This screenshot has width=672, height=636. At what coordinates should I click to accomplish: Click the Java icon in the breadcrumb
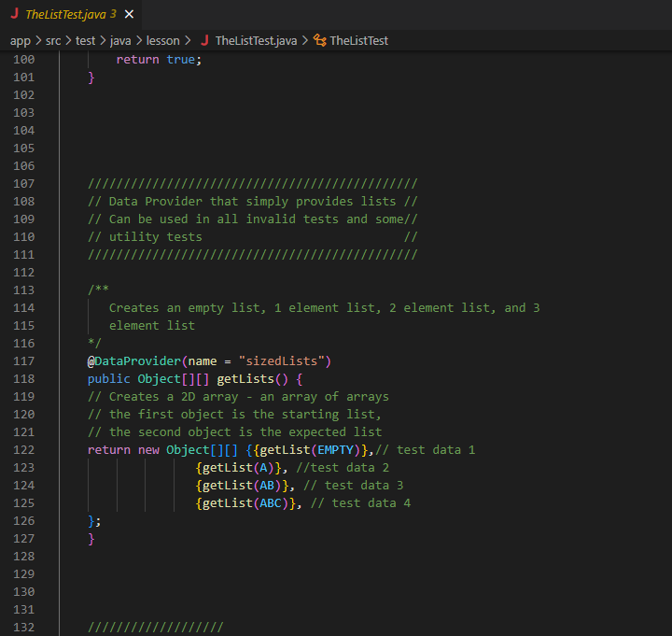pyautogui.click(x=204, y=40)
